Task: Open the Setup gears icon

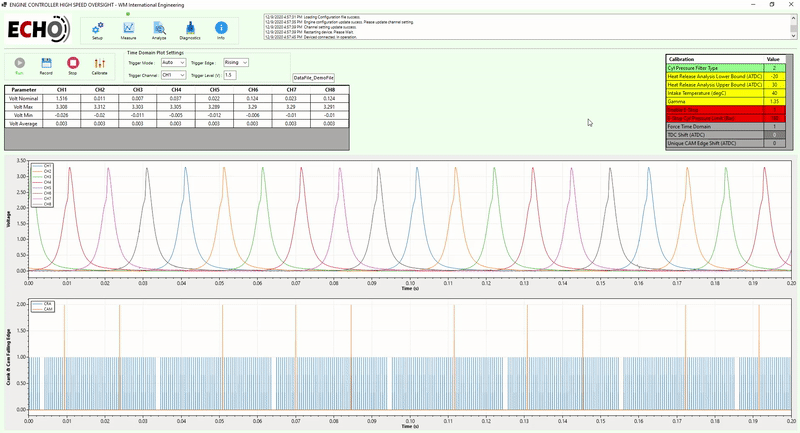Action: 97,31
